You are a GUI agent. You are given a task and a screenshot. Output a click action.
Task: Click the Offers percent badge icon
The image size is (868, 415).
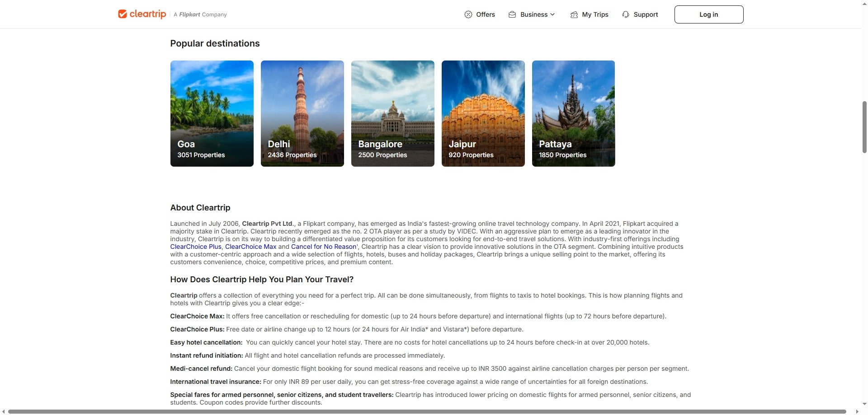(x=468, y=14)
